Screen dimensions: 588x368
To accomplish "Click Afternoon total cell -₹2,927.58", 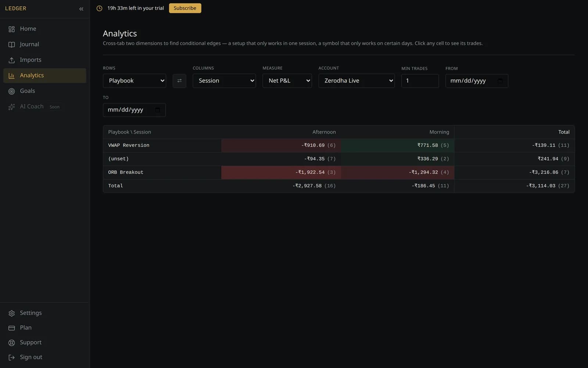I will (x=281, y=186).
